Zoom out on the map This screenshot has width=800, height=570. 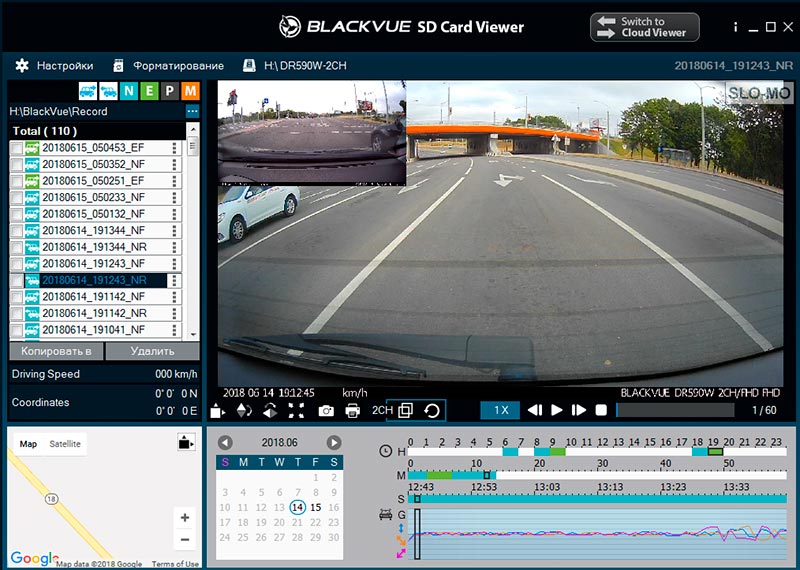pos(185,539)
